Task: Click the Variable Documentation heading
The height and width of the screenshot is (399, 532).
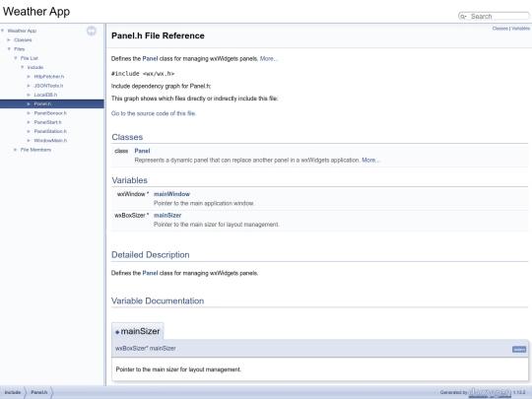Action: [x=158, y=300]
